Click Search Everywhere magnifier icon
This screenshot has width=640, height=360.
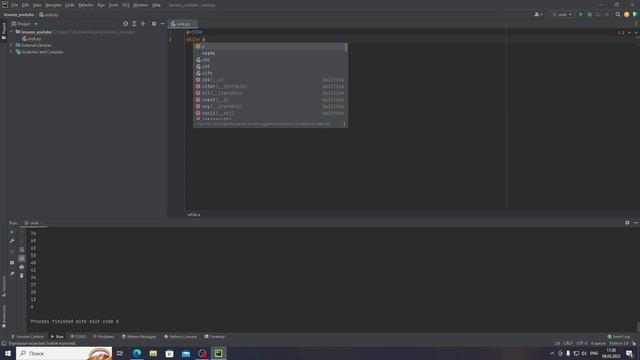618,14
